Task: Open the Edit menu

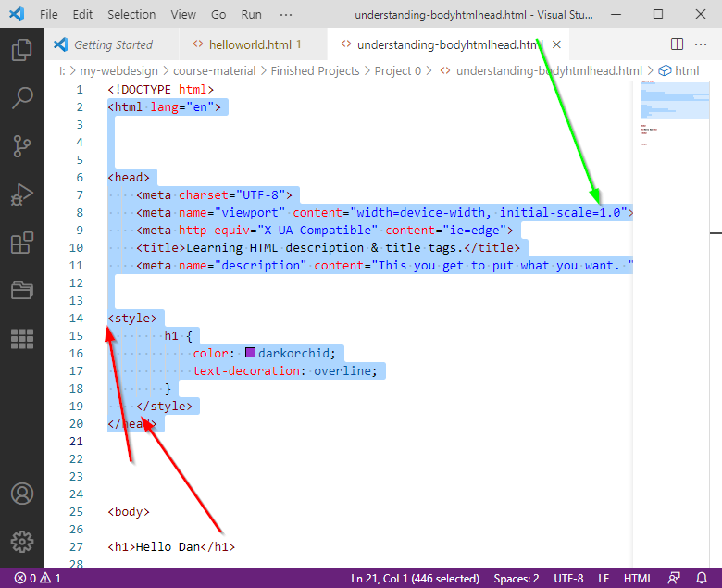Action: pos(82,14)
